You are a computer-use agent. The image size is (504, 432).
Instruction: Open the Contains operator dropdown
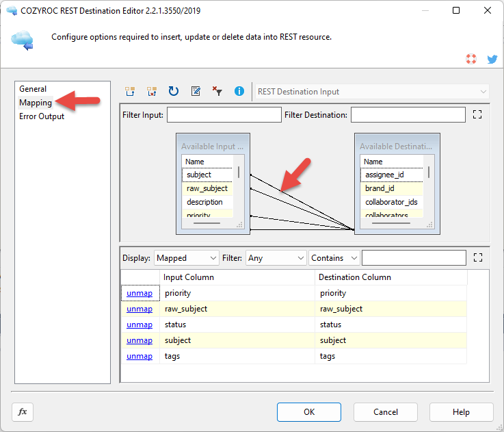(334, 258)
